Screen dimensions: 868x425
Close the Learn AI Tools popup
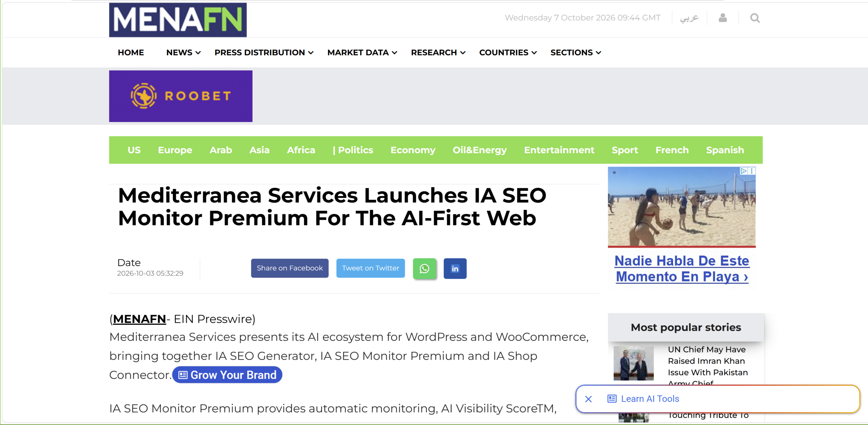point(588,399)
